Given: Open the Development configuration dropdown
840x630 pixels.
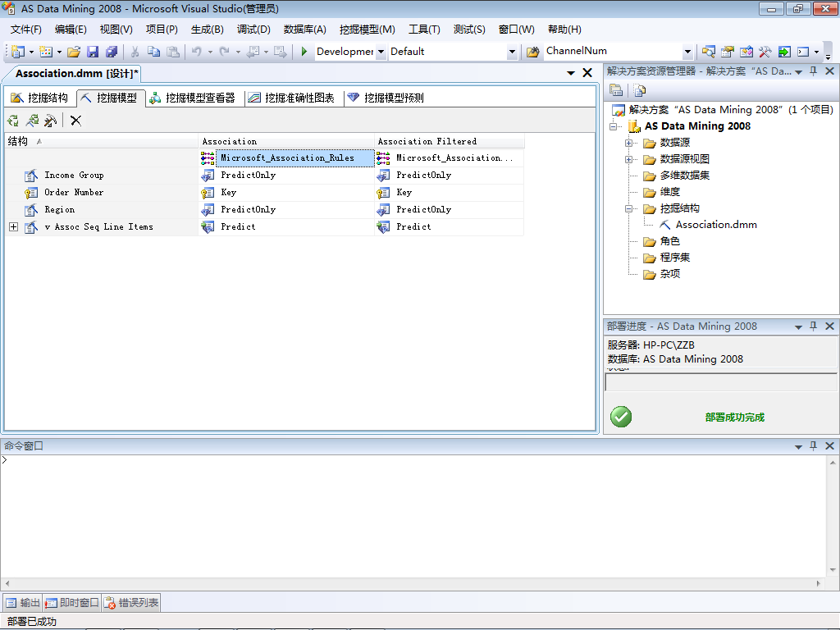Looking at the screenshot, I should click(x=381, y=52).
